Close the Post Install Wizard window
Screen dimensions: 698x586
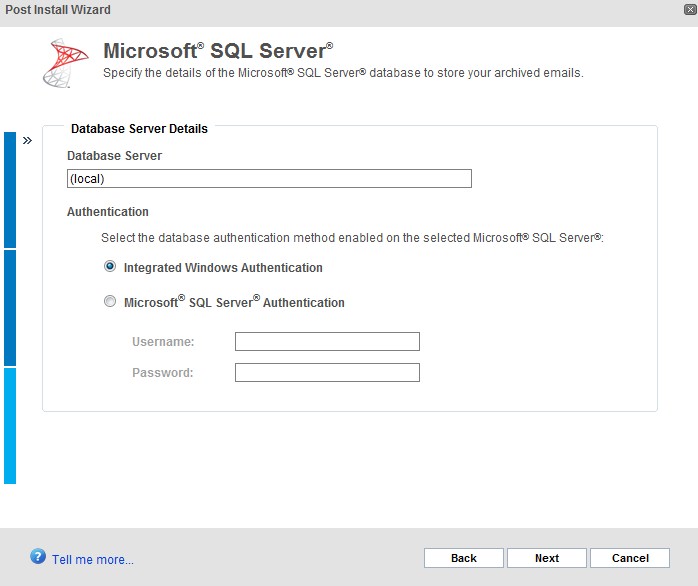point(690,9)
